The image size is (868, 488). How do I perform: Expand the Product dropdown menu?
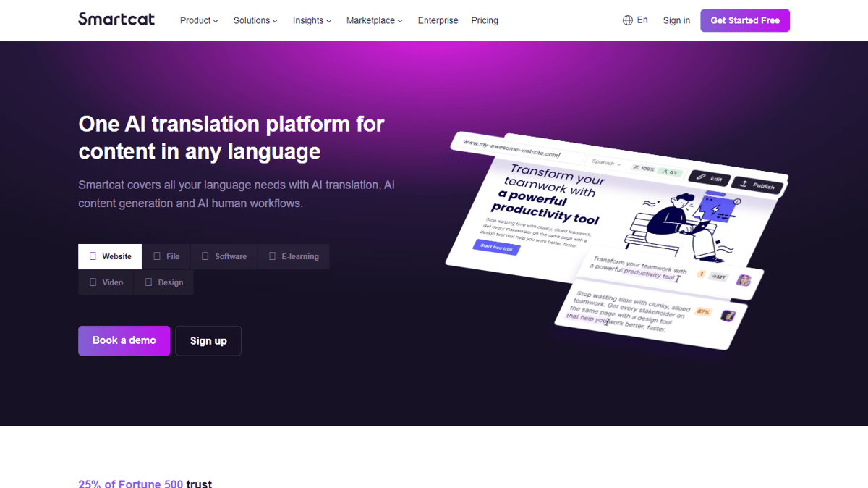pos(199,20)
